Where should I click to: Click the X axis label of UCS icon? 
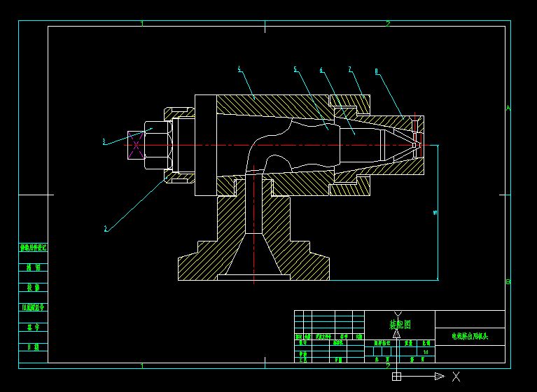coord(456,377)
